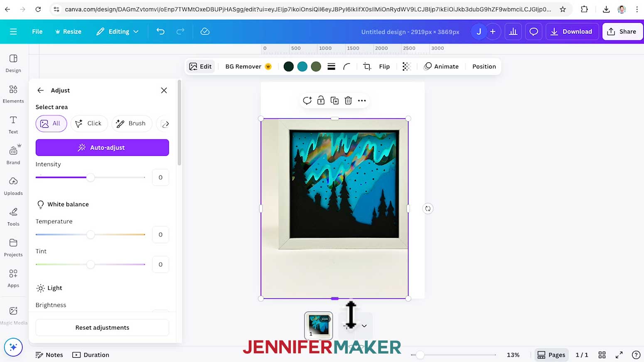Go back from the Adjust panel
The image size is (644, 362).
click(40, 90)
